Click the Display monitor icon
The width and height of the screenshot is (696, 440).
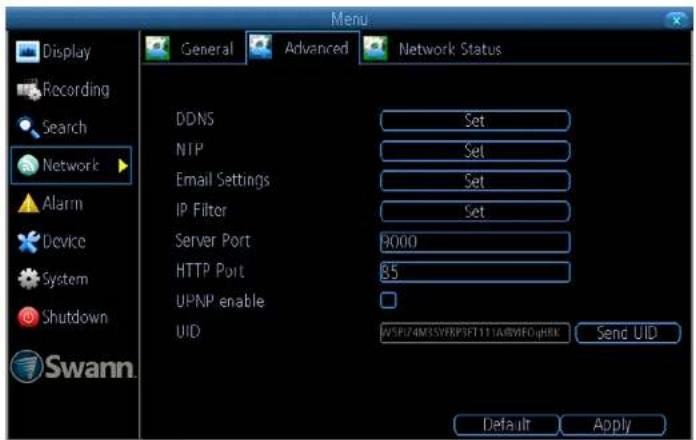28,52
